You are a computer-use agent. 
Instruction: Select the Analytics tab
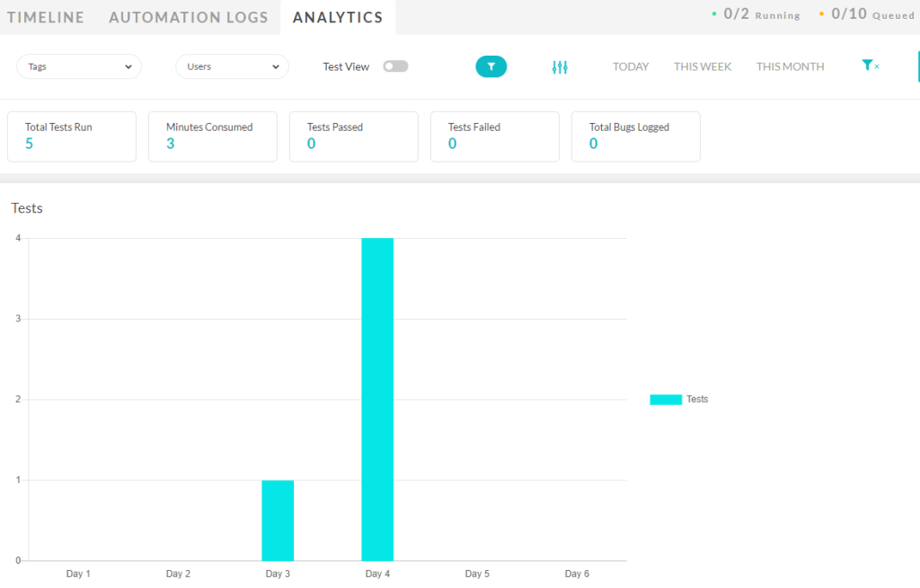coord(338,17)
